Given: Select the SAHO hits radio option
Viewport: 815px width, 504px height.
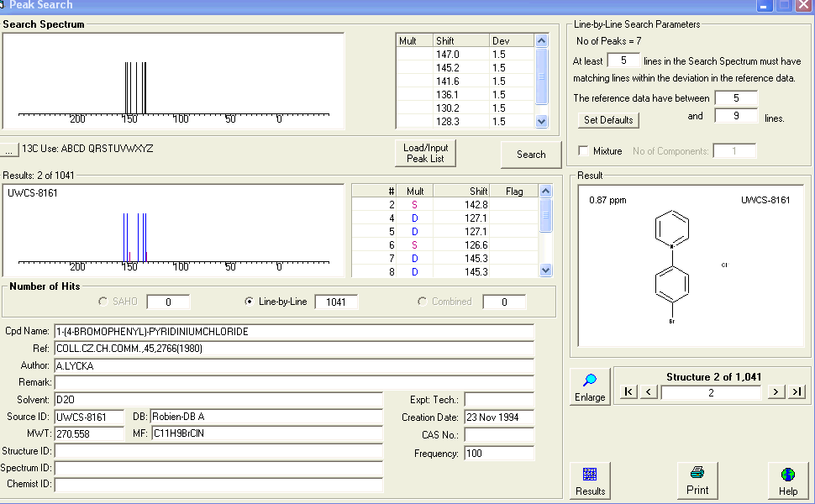Looking at the screenshot, I should (103, 302).
